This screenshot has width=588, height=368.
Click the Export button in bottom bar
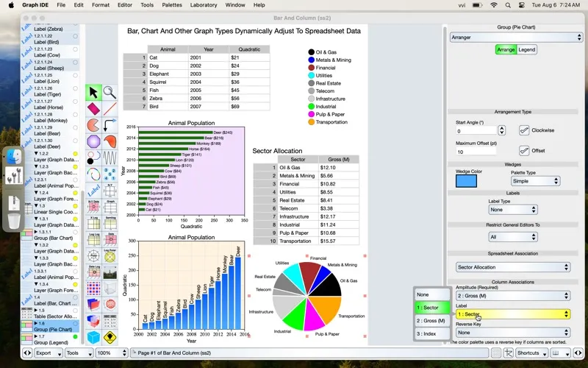click(48, 353)
